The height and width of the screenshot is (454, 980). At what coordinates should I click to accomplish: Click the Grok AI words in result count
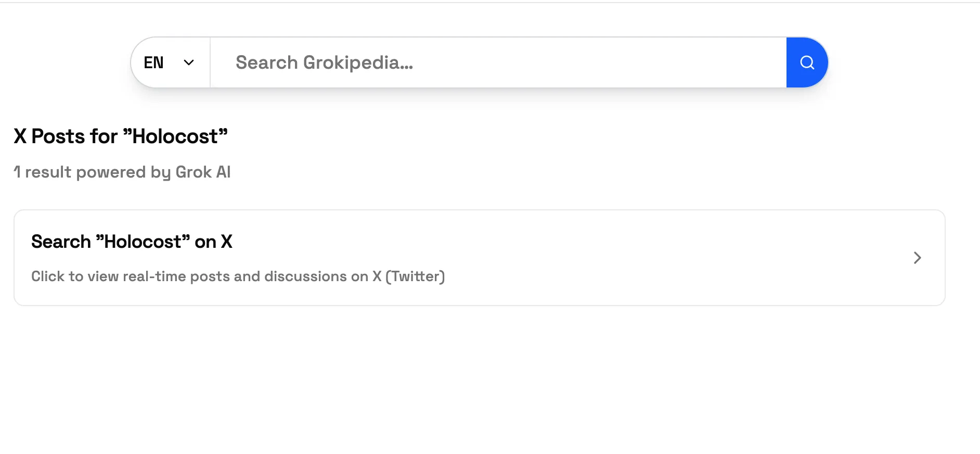pos(203,172)
